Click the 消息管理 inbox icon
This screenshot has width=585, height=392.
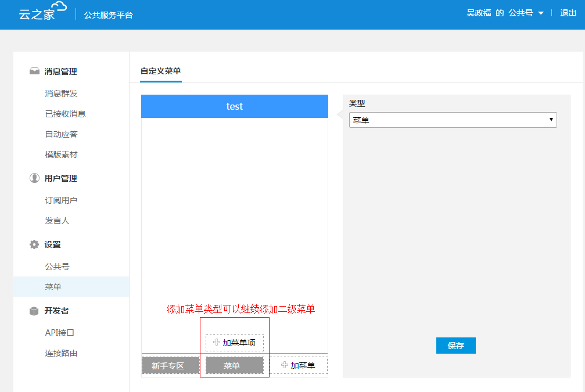pos(34,71)
